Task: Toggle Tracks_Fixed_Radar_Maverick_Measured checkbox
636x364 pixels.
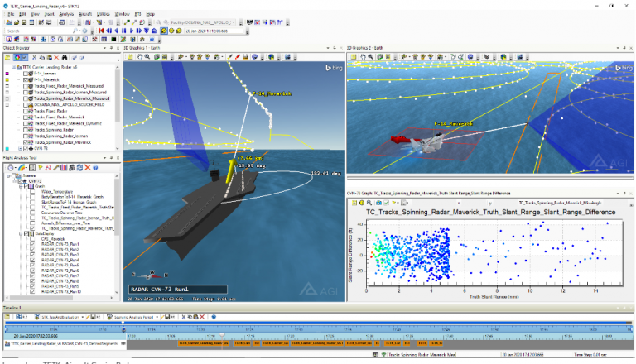Action: [x=26, y=86]
